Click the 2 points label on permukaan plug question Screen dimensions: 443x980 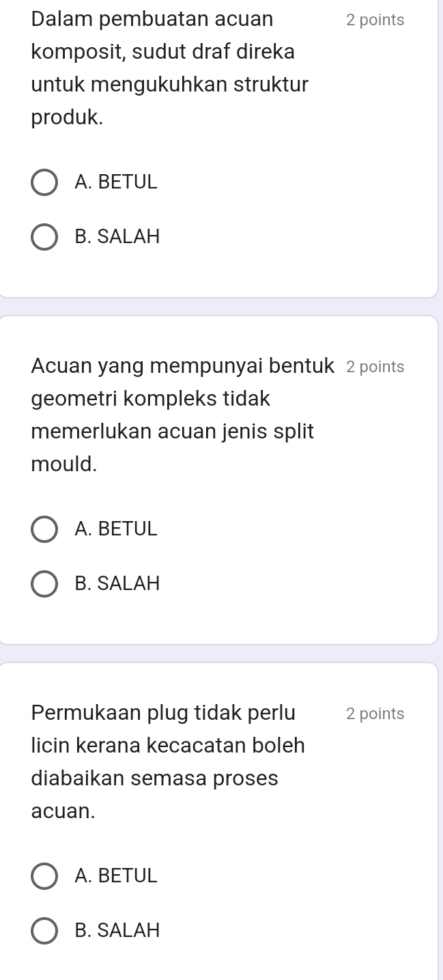point(375,714)
